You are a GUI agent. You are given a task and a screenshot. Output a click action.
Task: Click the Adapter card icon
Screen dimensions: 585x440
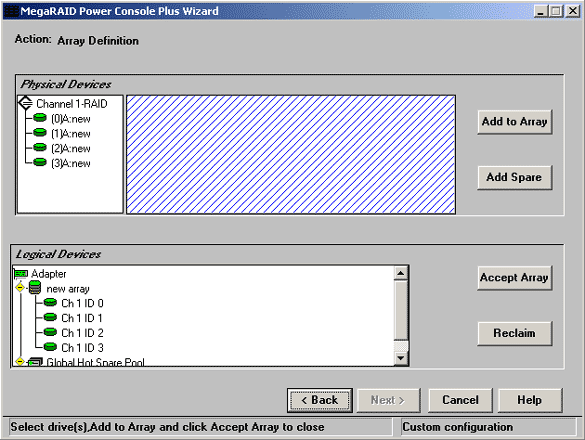tap(21, 274)
